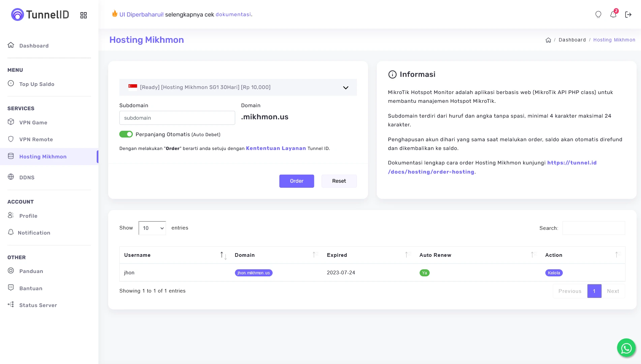This screenshot has width=641, height=364.
Task: Click the VPN Remote shield icon
Action: [x=11, y=139]
